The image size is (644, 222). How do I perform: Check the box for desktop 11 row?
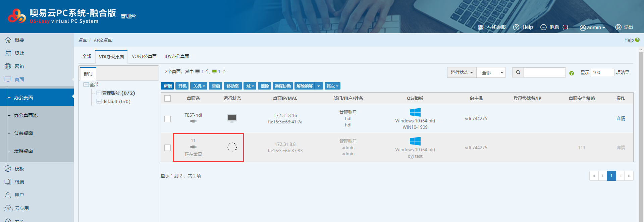(168, 148)
